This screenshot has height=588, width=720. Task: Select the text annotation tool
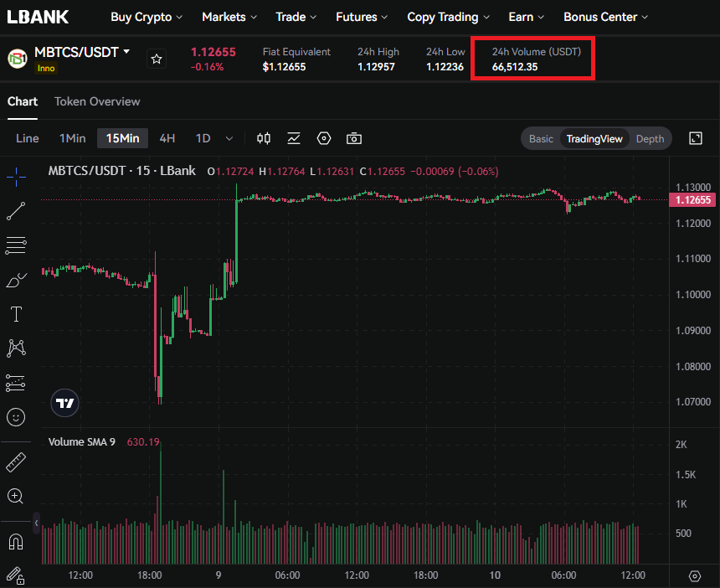16,314
